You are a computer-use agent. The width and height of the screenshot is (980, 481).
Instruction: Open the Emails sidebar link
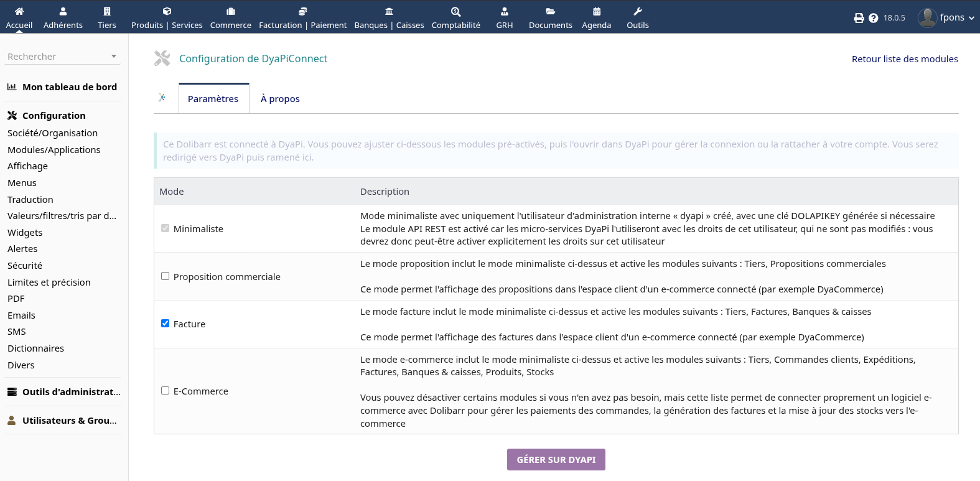(x=22, y=315)
